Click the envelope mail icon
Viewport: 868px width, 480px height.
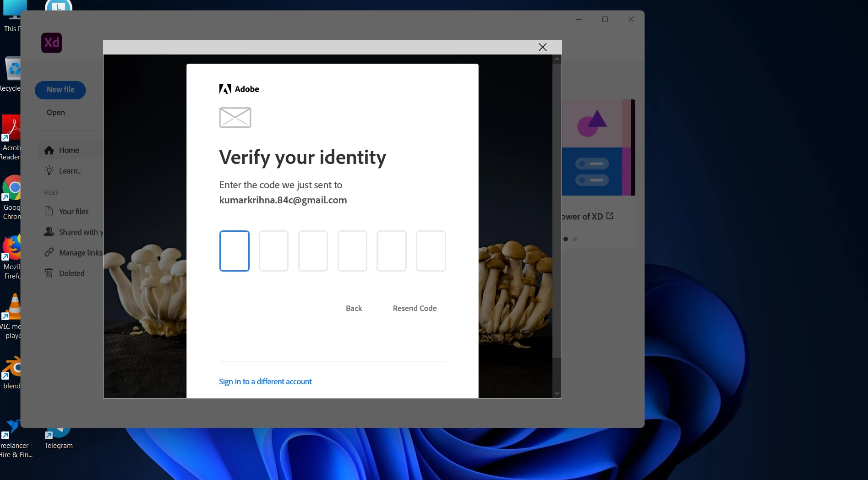pyautogui.click(x=235, y=117)
